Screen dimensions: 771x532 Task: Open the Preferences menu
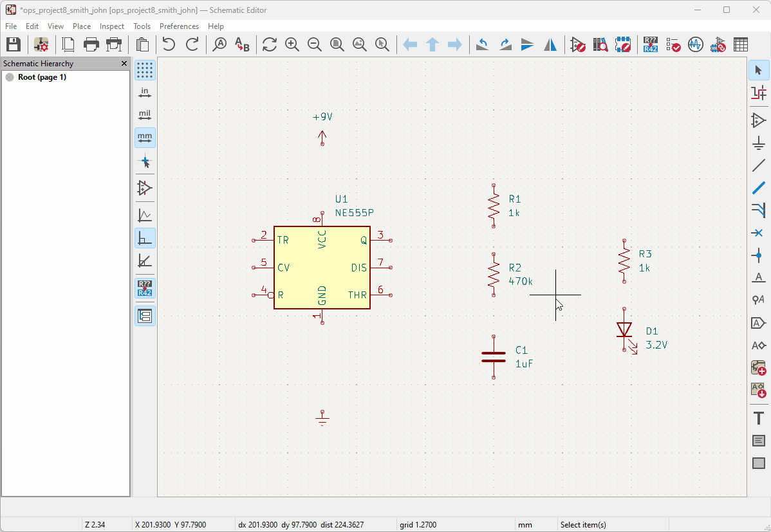tap(179, 26)
